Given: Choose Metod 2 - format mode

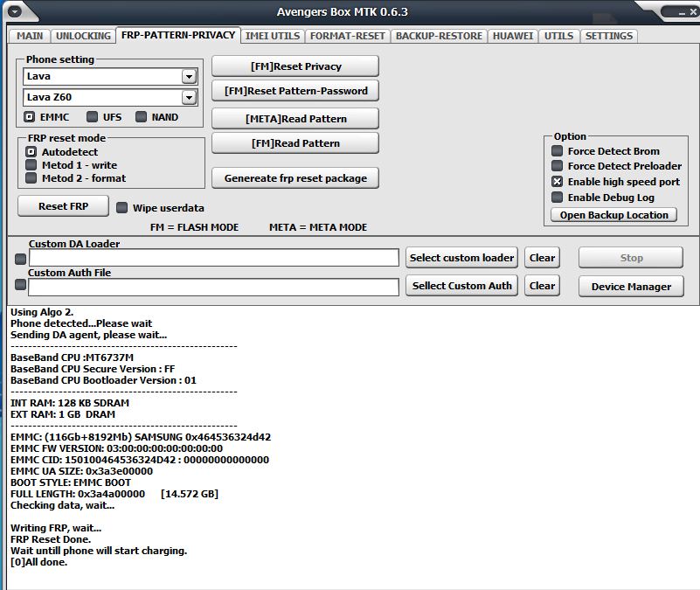Looking at the screenshot, I should (31, 178).
